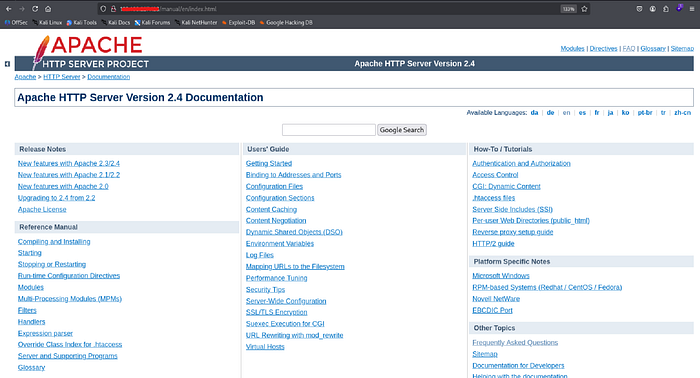
Task: Open the Pocket save icon
Action: coord(639,9)
